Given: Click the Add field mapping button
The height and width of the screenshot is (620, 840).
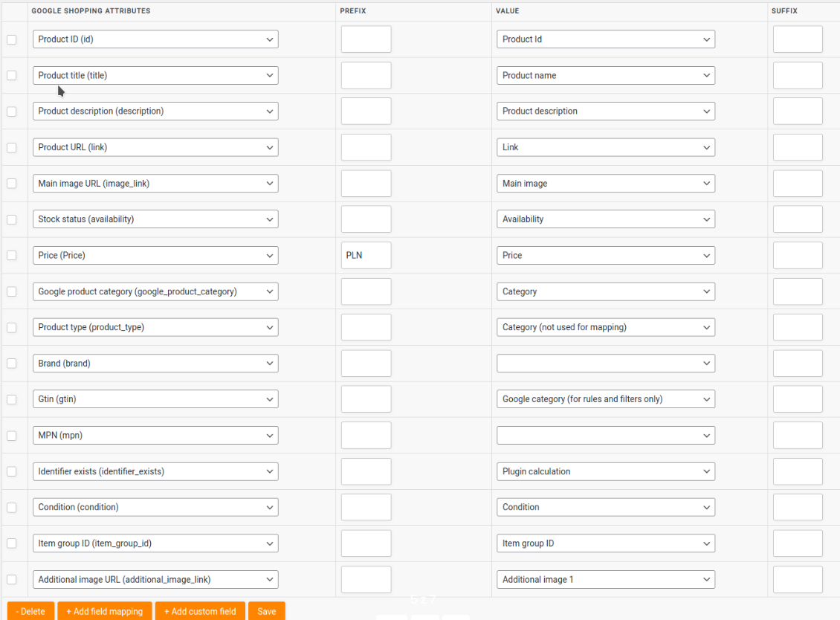Looking at the screenshot, I should 105,611.
